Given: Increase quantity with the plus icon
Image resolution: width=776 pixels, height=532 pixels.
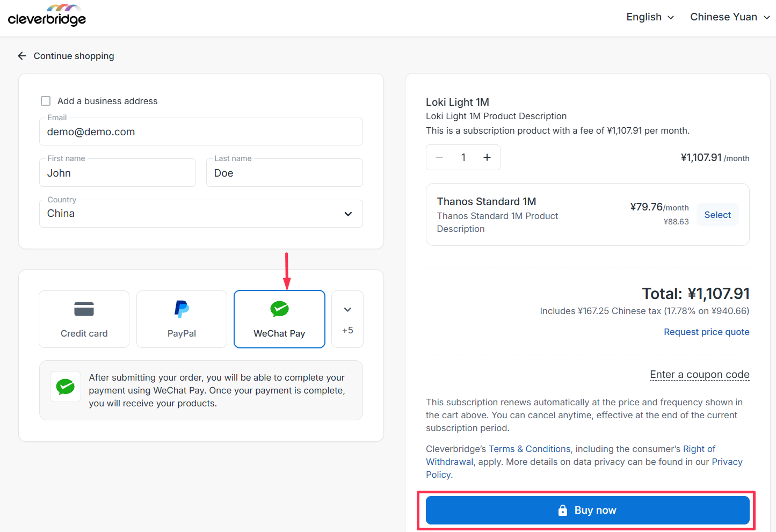Looking at the screenshot, I should tap(487, 157).
